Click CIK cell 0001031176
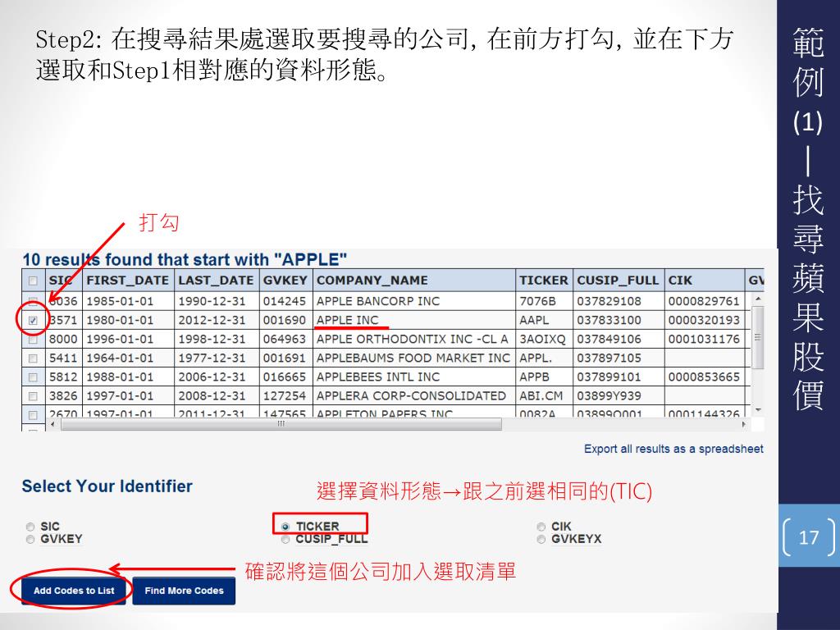The height and width of the screenshot is (630, 840). pos(704,339)
